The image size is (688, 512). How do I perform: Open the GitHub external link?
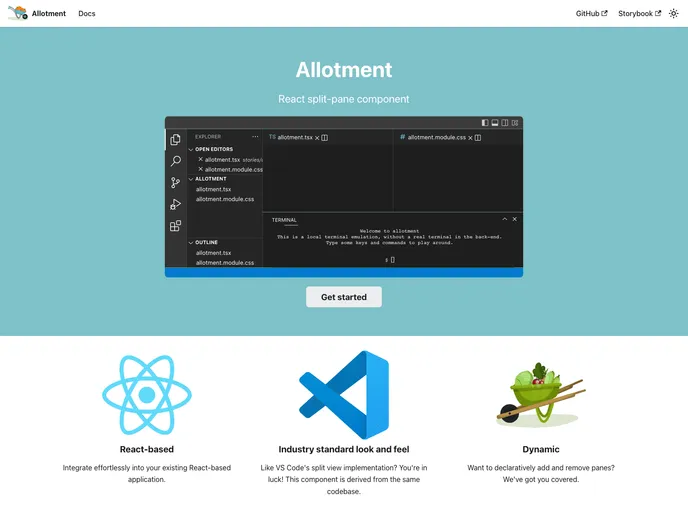[591, 14]
